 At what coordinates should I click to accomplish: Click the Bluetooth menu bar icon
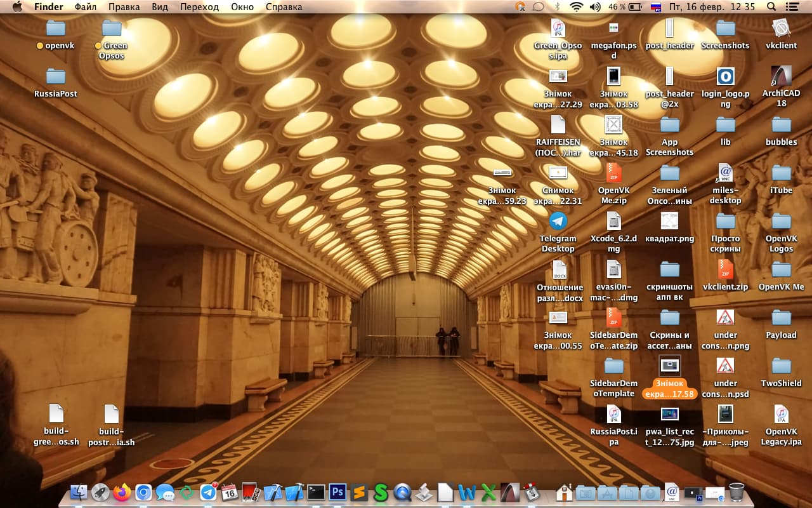click(558, 7)
